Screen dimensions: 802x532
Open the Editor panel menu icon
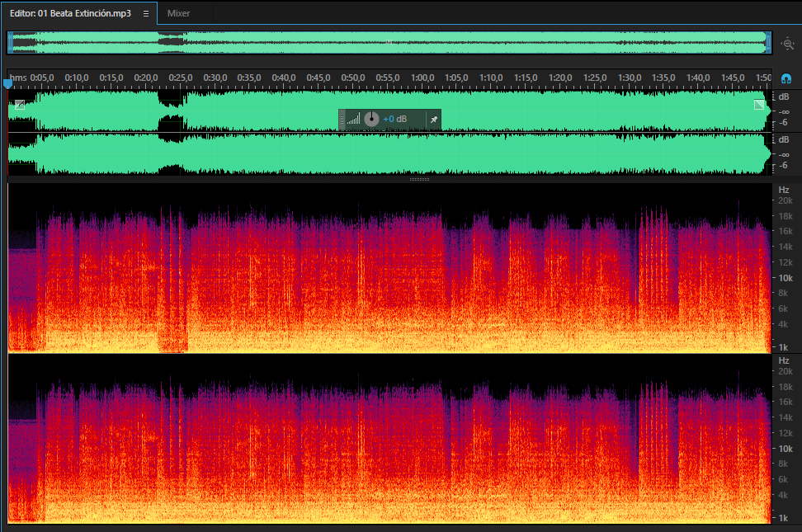point(146,13)
